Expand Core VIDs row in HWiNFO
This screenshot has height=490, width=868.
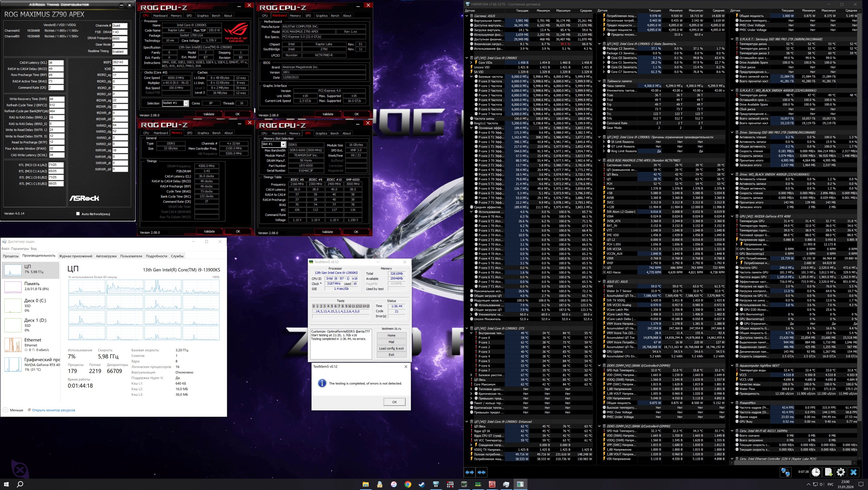[x=471, y=63]
